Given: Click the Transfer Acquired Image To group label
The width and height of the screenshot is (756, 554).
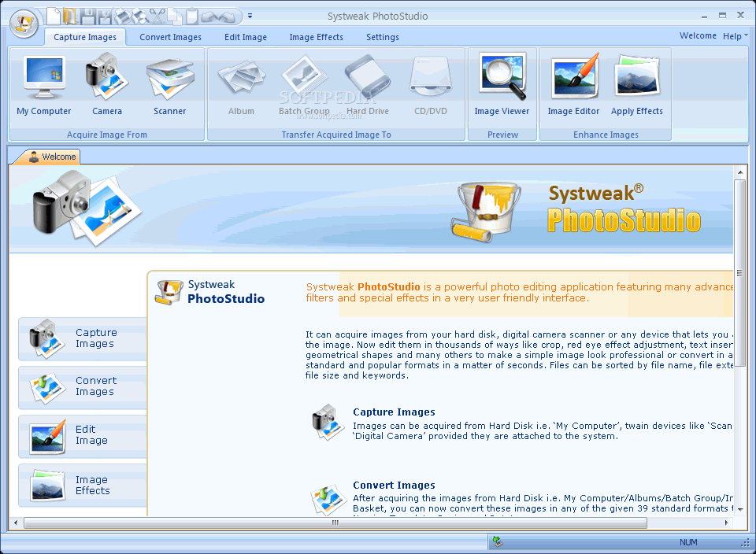Looking at the screenshot, I should tap(336, 135).
